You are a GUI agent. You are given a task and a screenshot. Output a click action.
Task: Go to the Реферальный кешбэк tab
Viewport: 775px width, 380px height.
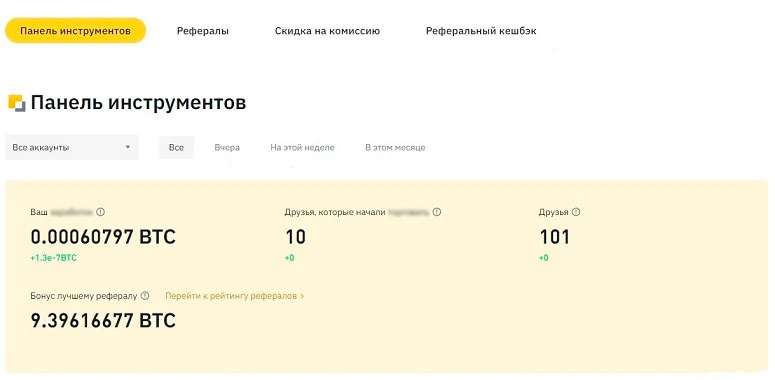point(481,31)
